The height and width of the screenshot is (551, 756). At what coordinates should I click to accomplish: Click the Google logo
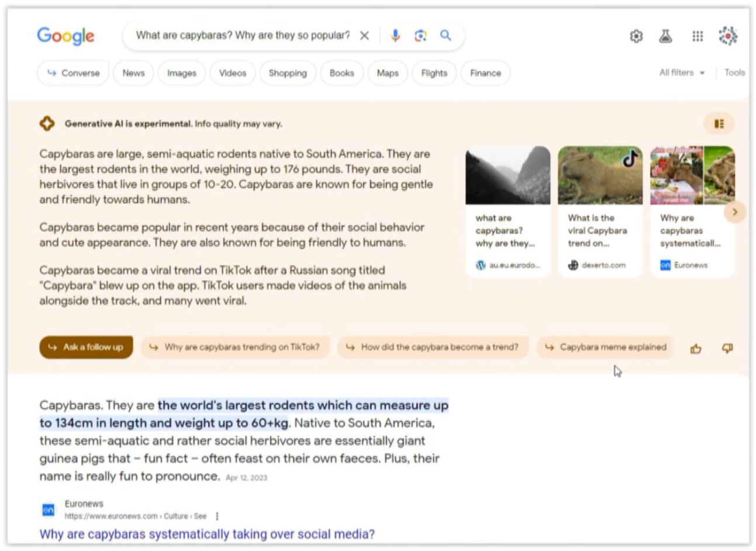(x=65, y=36)
